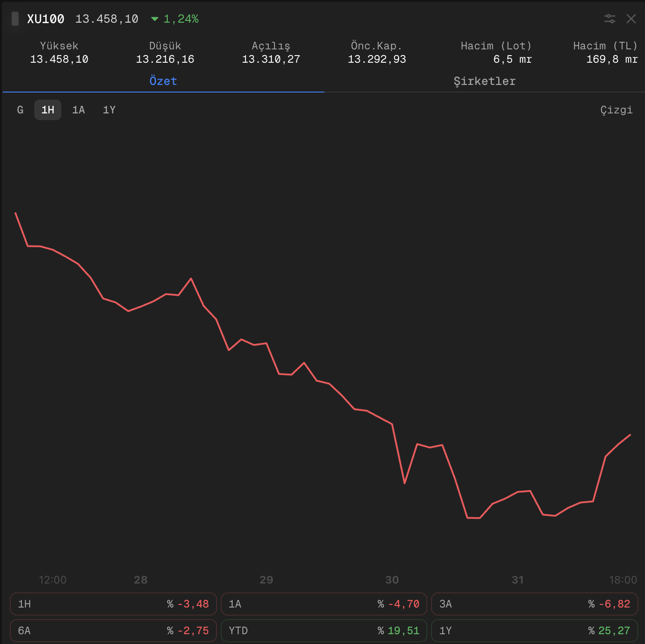Screen dimensions: 645x644
Task: Click the 1A performance card
Action: (324, 604)
